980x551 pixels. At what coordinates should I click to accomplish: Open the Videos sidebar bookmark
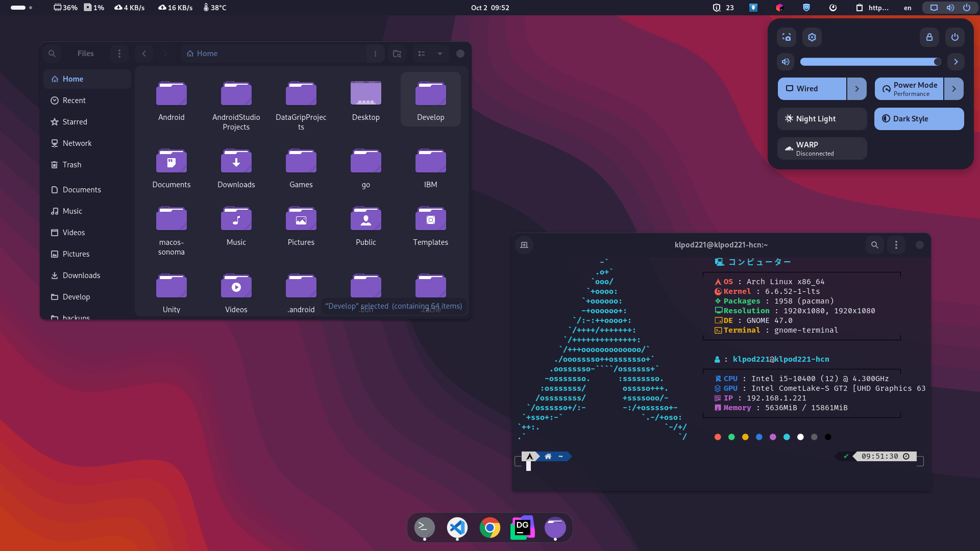click(x=87, y=233)
